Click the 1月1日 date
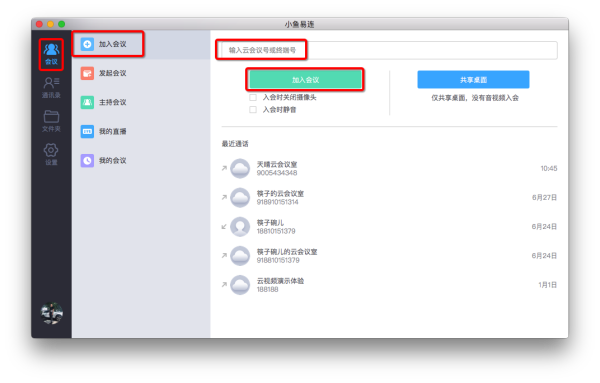The image size is (600, 383). pyautogui.click(x=547, y=285)
